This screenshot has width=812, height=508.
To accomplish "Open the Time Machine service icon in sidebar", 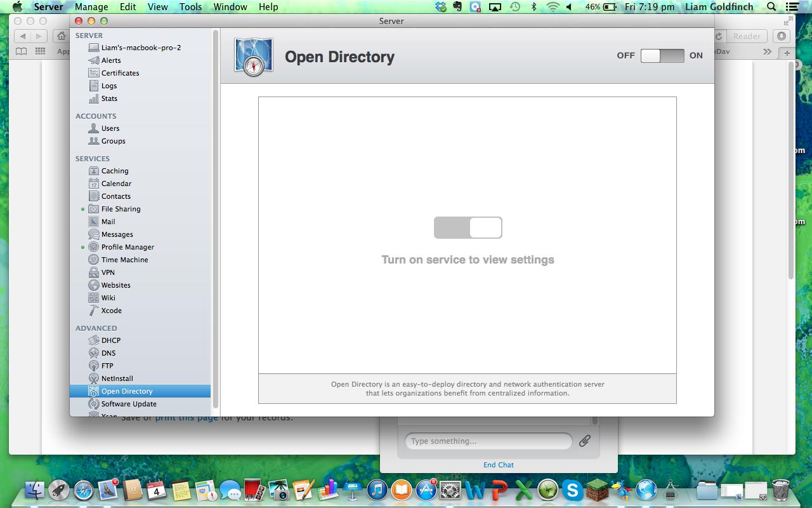I will (94, 260).
